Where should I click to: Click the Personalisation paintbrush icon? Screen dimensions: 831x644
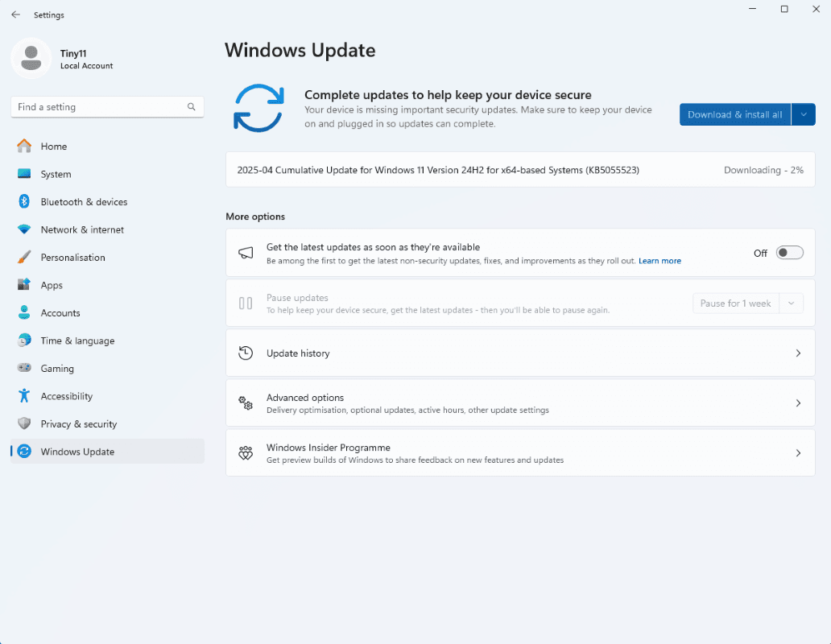click(24, 257)
